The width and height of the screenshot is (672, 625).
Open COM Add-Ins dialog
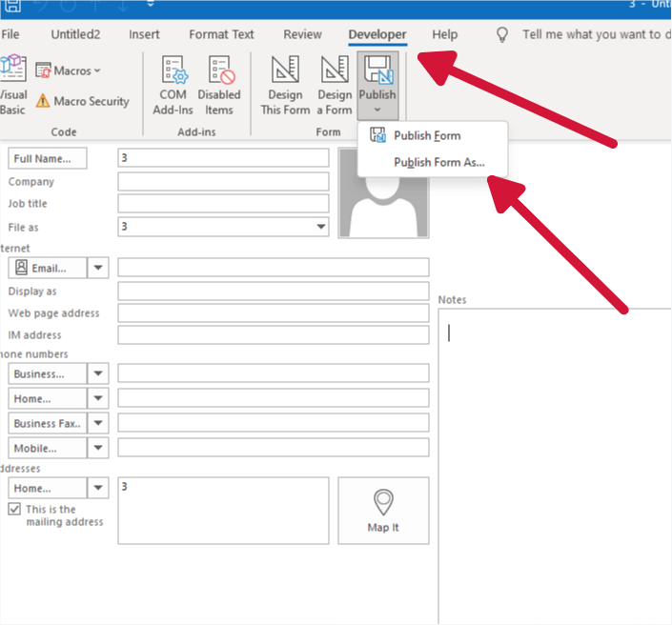point(173,85)
